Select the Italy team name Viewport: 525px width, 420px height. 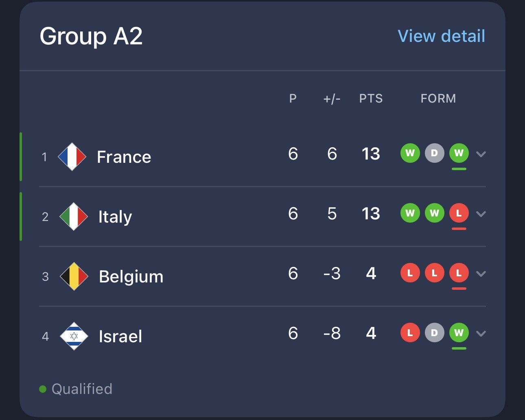115,217
